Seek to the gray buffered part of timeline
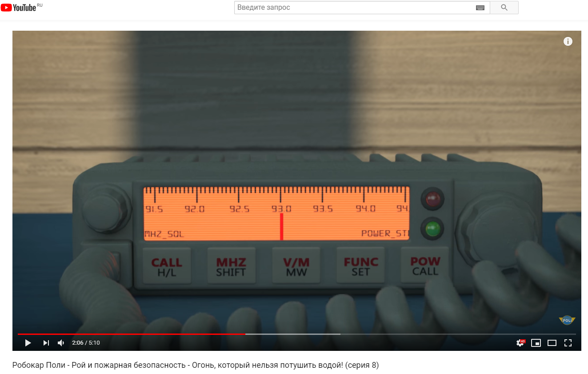 [293, 334]
